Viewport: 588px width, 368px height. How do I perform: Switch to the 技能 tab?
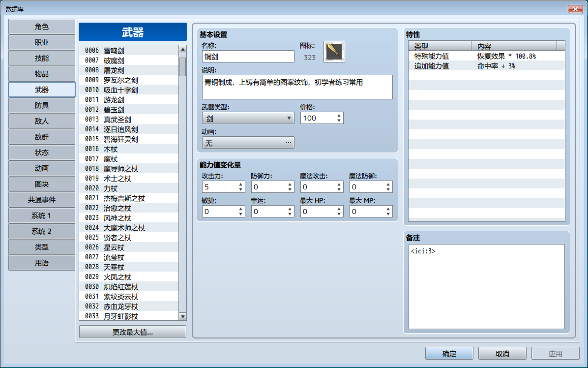point(42,58)
